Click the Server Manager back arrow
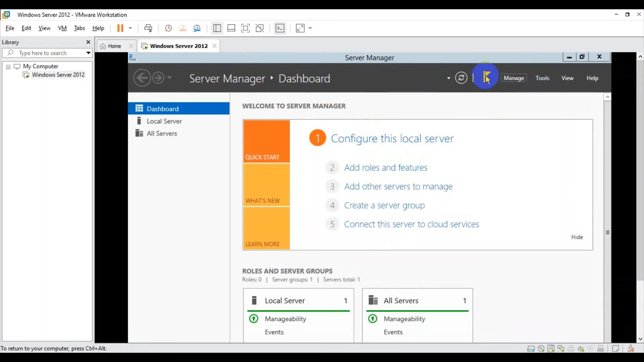The image size is (644, 362). coord(142,78)
